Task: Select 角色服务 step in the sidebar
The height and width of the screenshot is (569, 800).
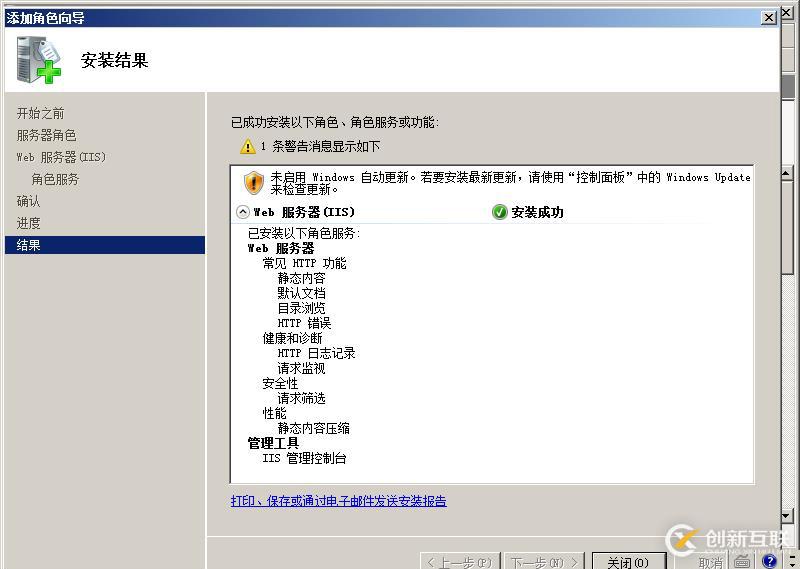Action: click(55, 179)
